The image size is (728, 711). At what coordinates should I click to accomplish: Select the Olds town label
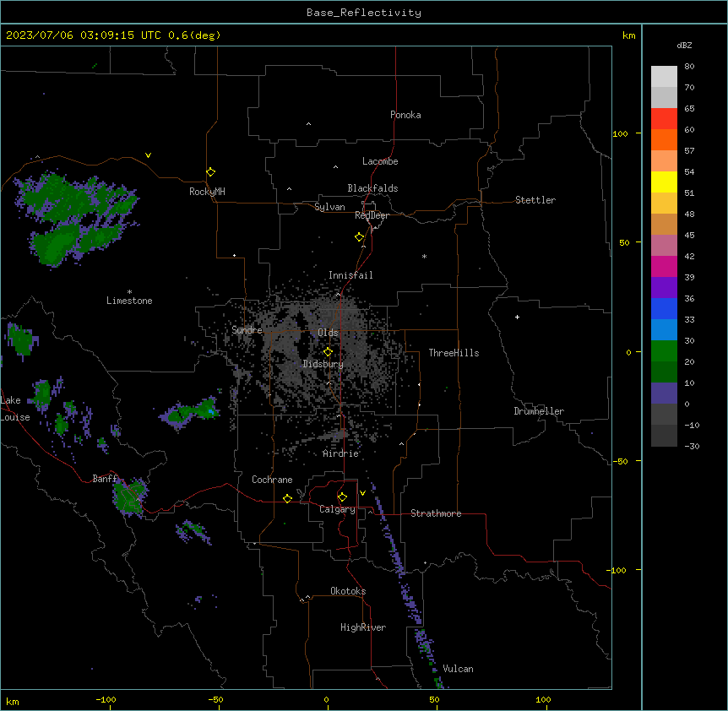click(x=328, y=333)
